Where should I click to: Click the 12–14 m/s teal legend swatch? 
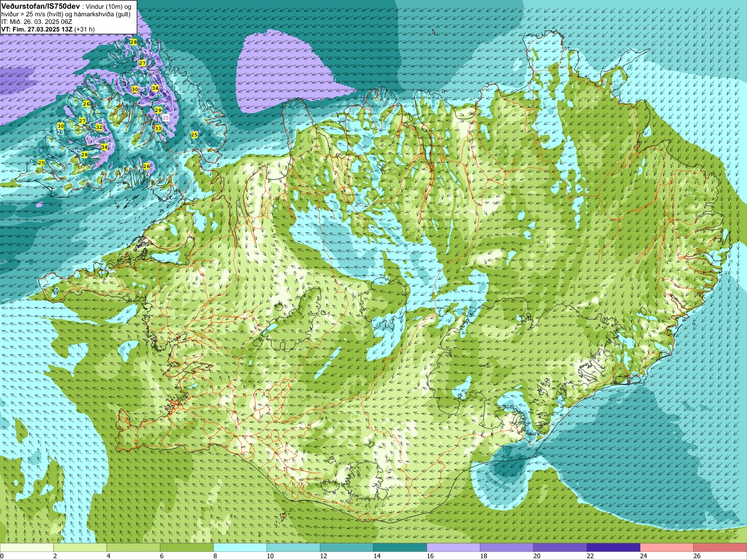(347, 548)
